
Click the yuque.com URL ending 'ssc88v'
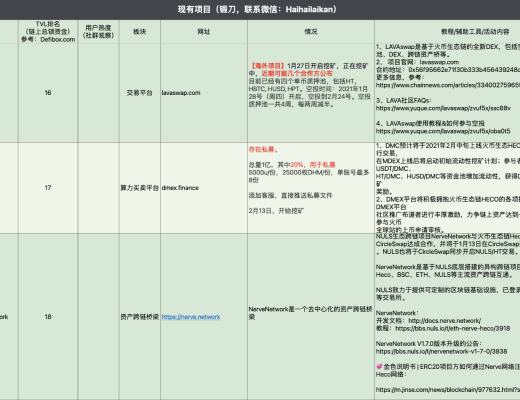[443, 108]
